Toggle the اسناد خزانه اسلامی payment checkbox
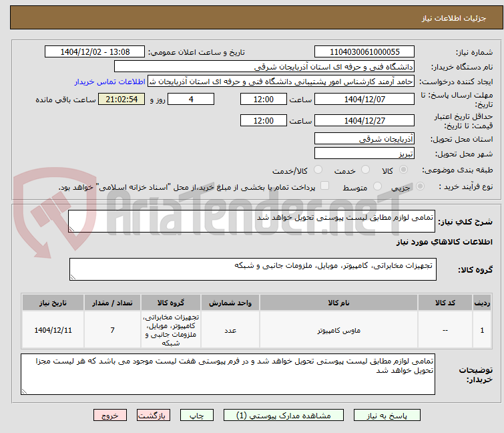 (325, 186)
